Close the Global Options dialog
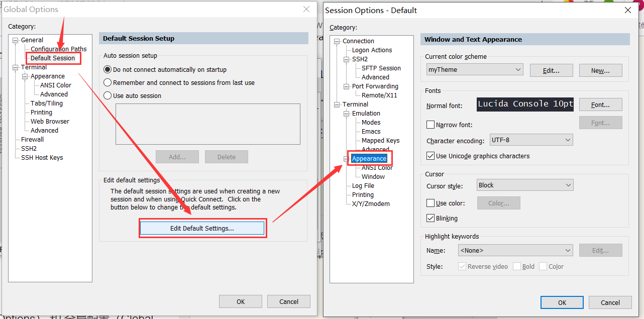 point(306,9)
